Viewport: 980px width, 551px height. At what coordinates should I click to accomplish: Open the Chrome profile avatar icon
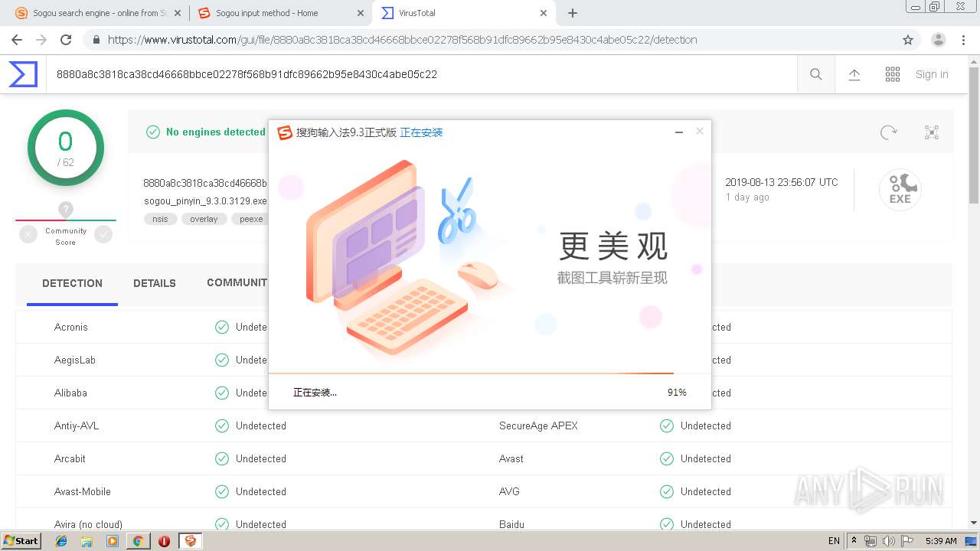tap(939, 40)
